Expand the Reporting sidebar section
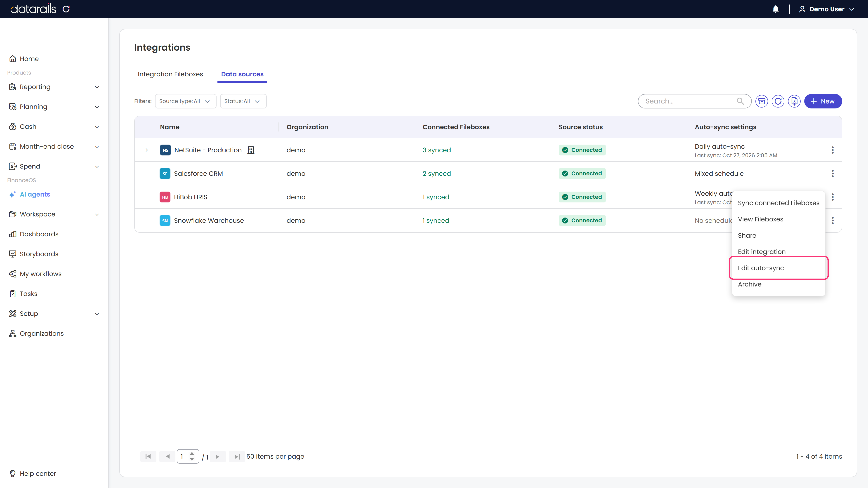Screen dimensions: 868x488 [54, 87]
